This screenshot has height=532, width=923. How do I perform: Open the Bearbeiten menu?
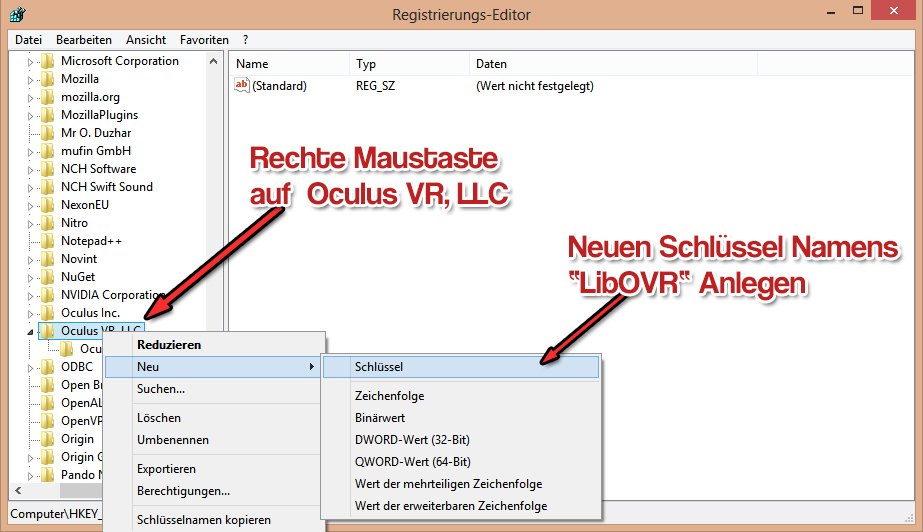click(x=84, y=40)
